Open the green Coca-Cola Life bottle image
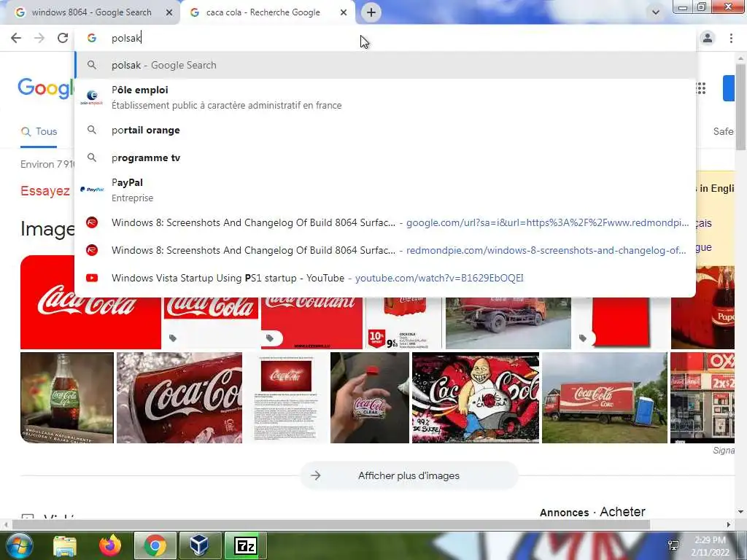The width and height of the screenshot is (747, 560). tap(67, 397)
